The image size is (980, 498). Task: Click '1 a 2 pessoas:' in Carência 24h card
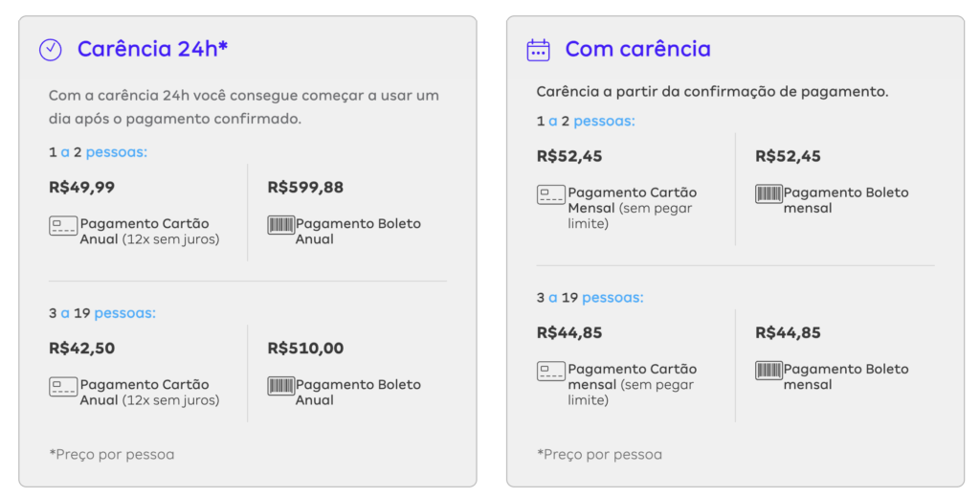coord(99,152)
